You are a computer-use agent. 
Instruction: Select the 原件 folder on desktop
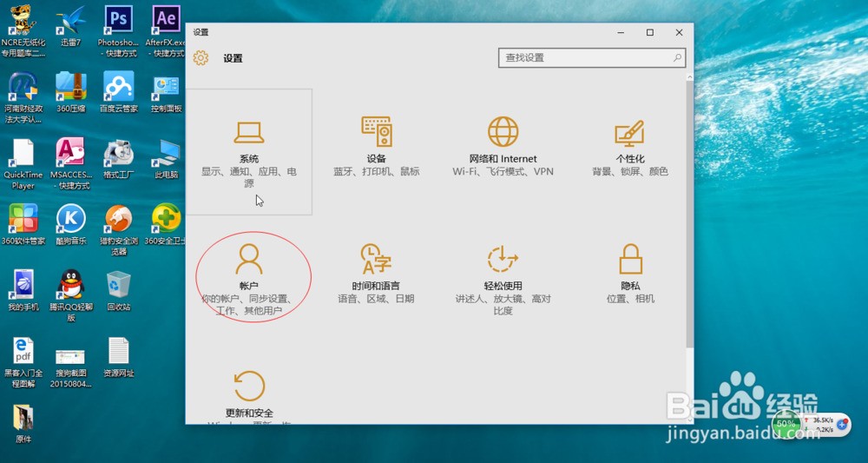point(23,423)
